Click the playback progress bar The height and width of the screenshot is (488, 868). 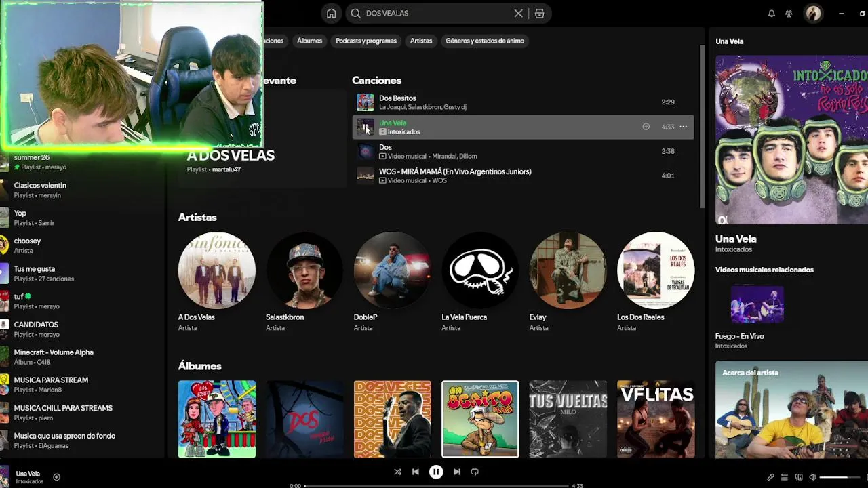tap(436, 485)
